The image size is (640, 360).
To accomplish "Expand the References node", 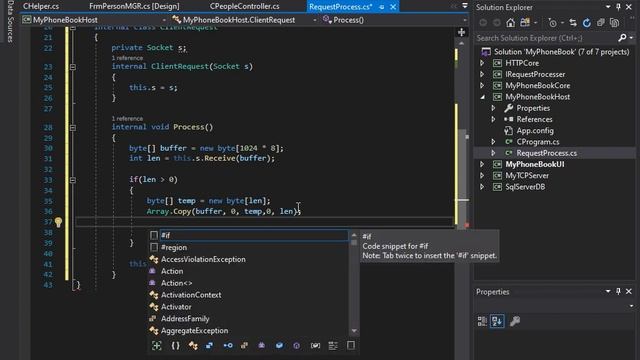I will tap(493, 120).
